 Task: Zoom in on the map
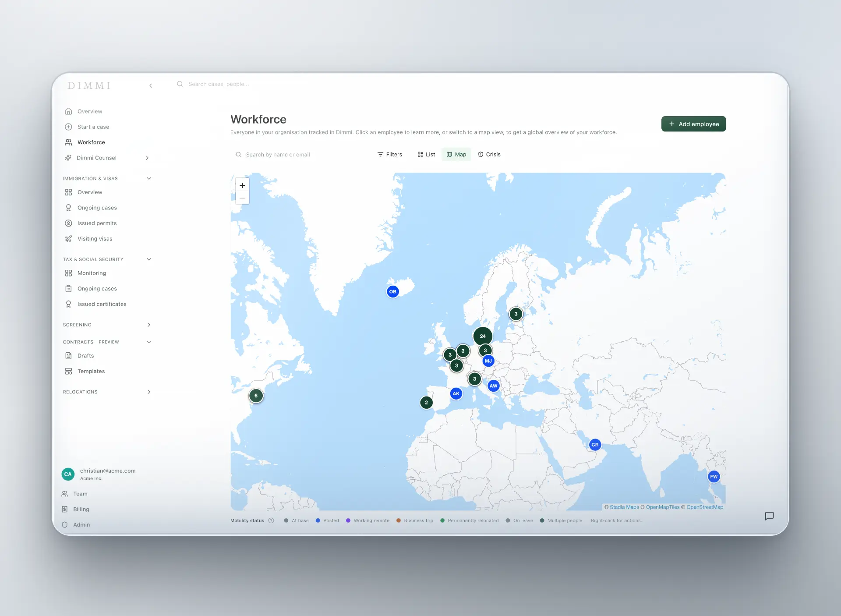tap(242, 185)
